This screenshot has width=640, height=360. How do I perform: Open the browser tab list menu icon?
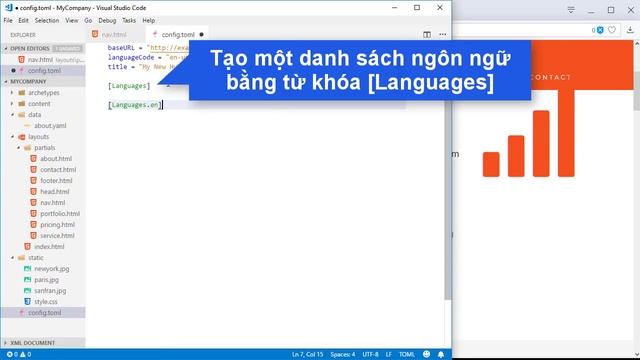[x=571, y=10]
